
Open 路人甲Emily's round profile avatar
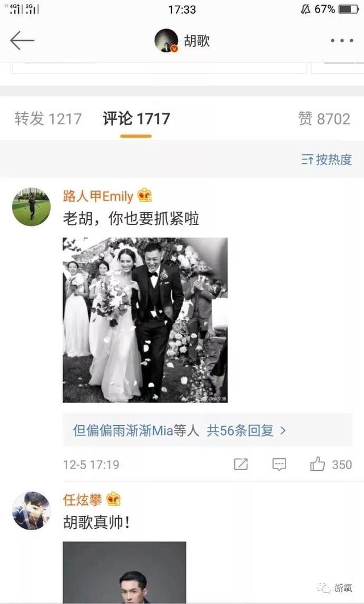pos(31,207)
